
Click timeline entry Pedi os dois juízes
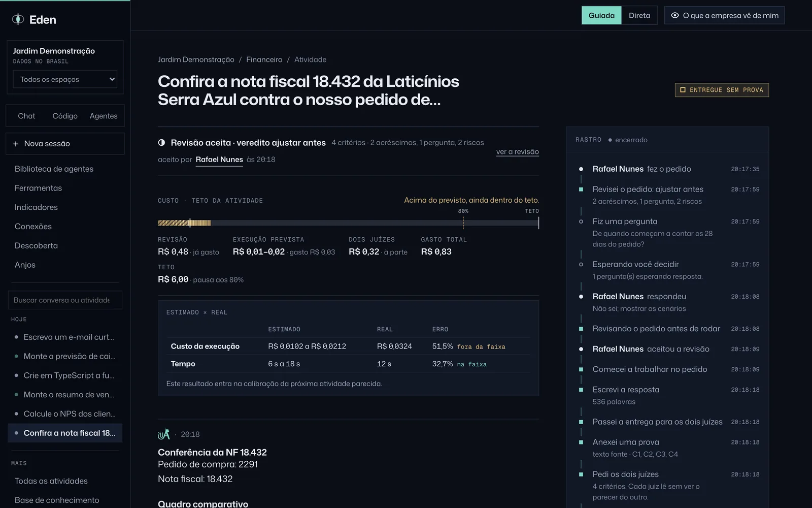point(625,474)
